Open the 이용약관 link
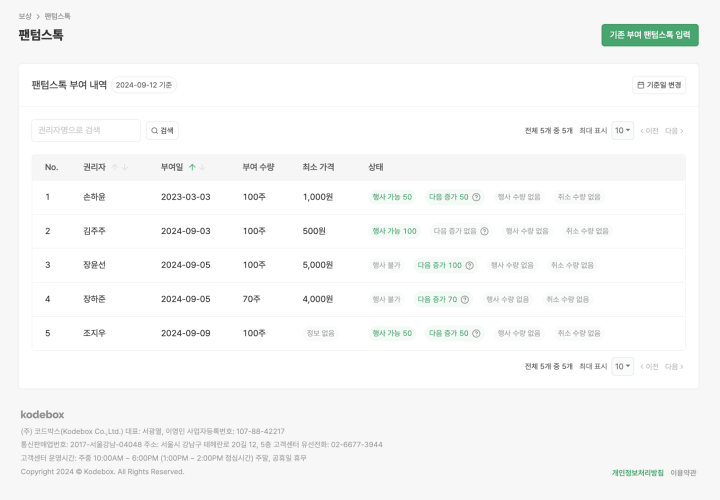Viewport: 720px width, 500px height. click(683, 472)
